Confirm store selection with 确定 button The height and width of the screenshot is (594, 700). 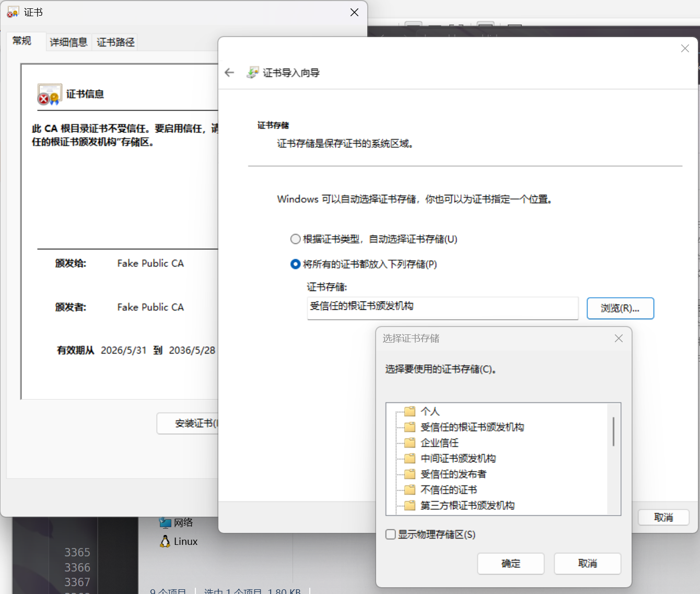[x=510, y=564]
